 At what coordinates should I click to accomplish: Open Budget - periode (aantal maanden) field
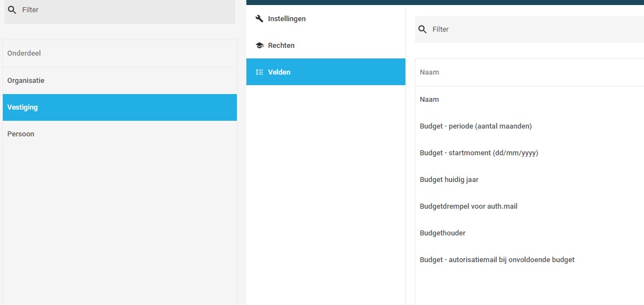click(x=529, y=126)
